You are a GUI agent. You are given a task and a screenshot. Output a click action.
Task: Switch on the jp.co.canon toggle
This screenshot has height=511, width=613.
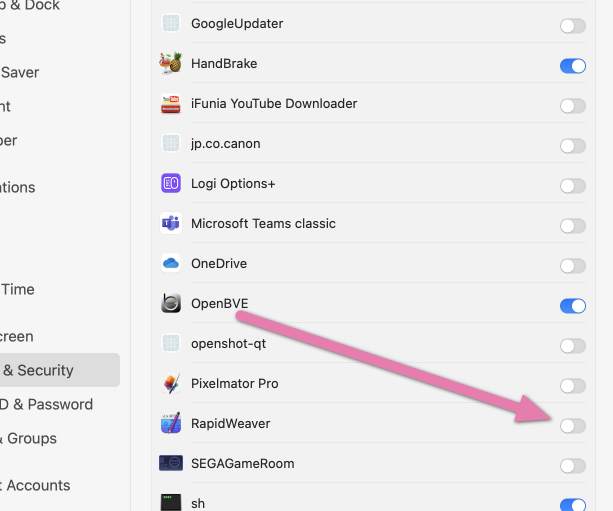point(573,146)
